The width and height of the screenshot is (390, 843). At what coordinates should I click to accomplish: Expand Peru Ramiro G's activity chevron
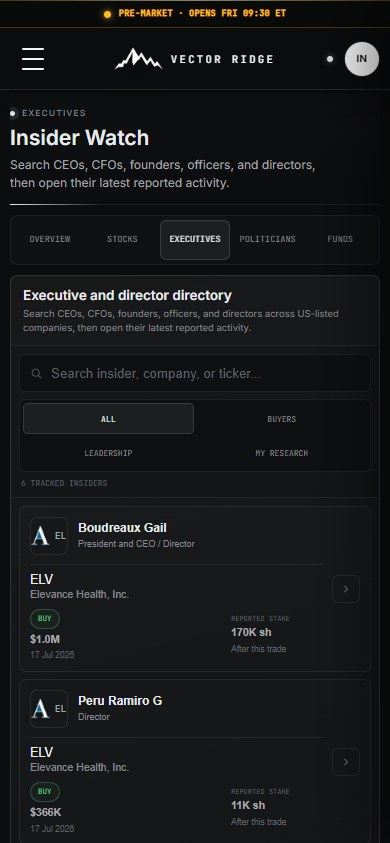pos(346,762)
